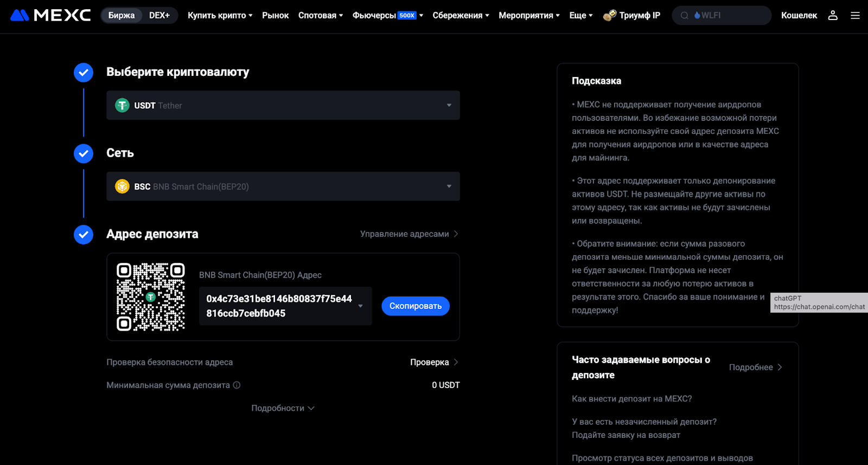The height and width of the screenshot is (465, 868).
Task: Click the BSC network coin icon
Action: (122, 186)
